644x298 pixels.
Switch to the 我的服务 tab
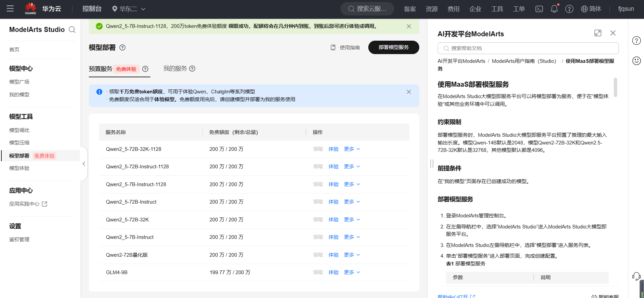point(175,69)
